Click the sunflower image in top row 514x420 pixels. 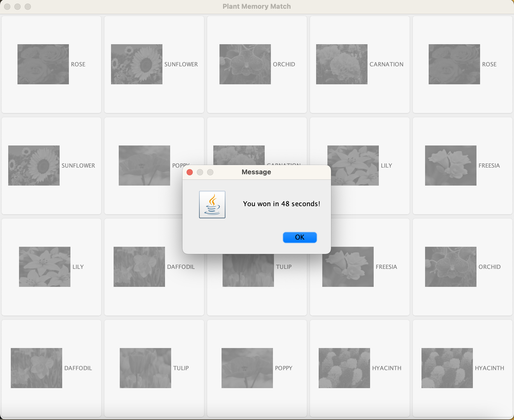136,64
